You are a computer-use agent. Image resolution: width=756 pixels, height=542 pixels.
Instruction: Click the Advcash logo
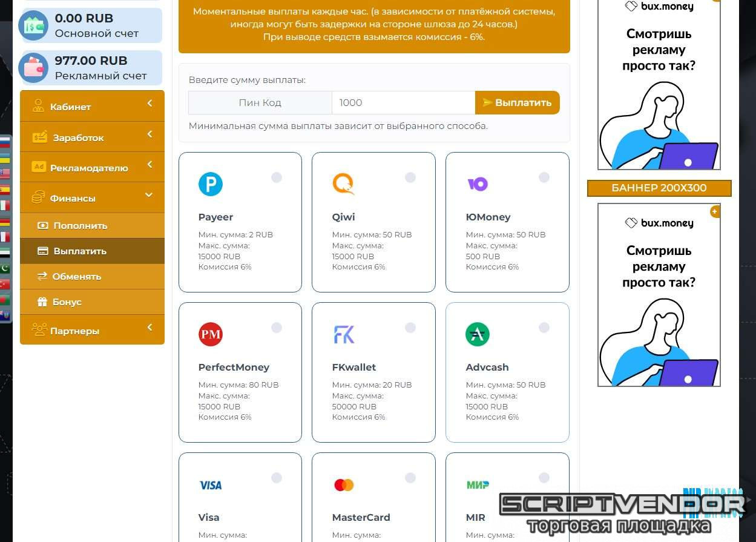478,334
